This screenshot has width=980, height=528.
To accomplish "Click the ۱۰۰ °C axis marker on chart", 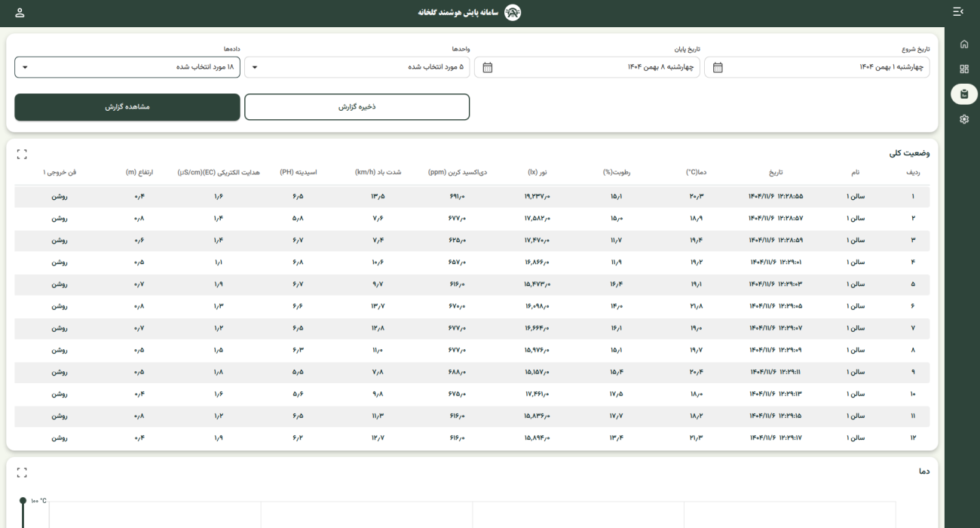I will (39, 500).
